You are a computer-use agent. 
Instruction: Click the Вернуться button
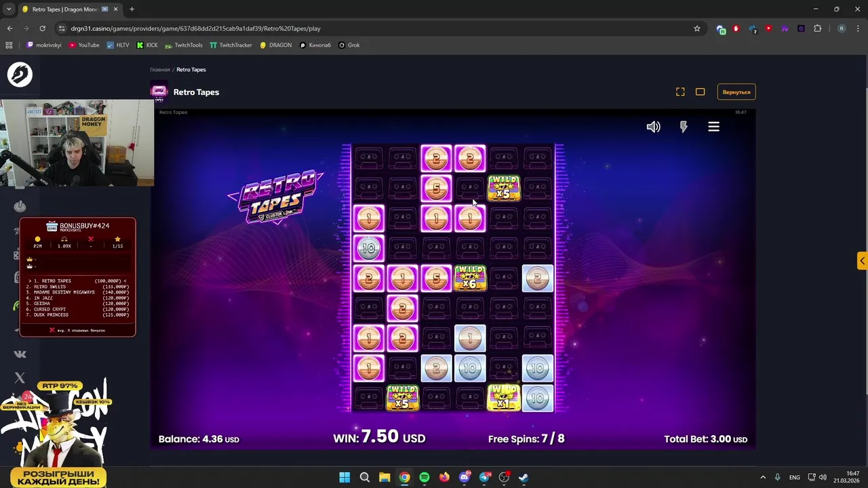pyautogui.click(x=736, y=91)
